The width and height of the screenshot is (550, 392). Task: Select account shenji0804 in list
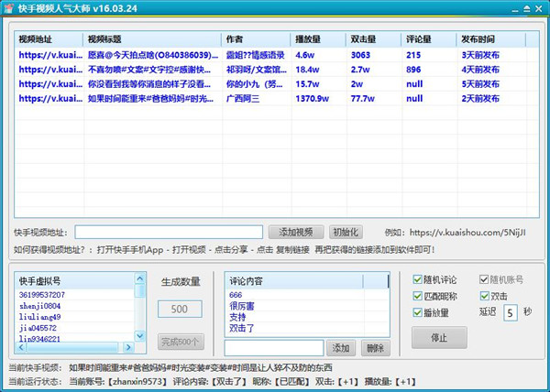(39, 306)
